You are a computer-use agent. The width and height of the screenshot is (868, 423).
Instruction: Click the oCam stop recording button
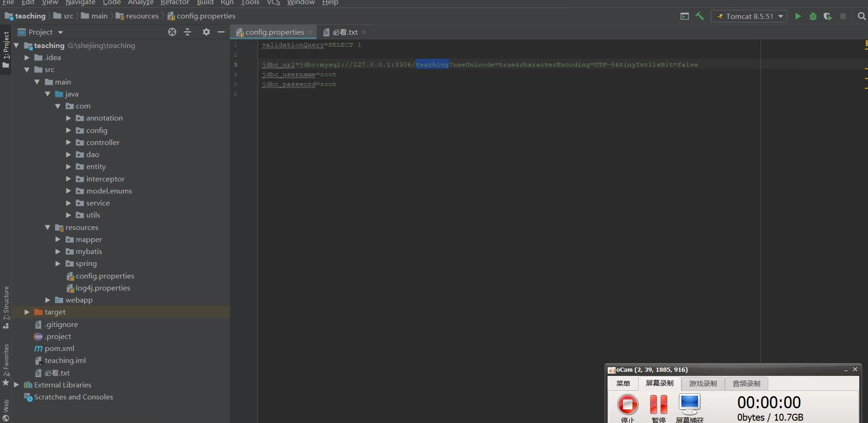tap(627, 405)
